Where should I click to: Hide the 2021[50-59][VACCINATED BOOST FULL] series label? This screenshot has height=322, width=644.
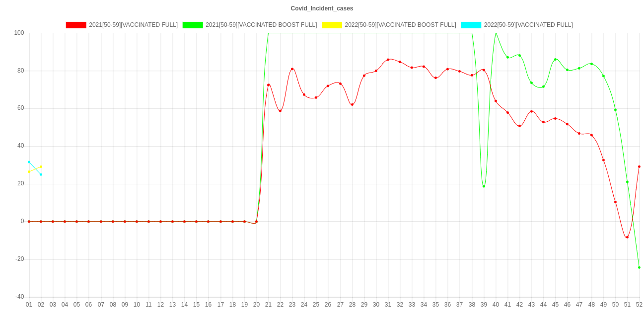click(x=261, y=25)
